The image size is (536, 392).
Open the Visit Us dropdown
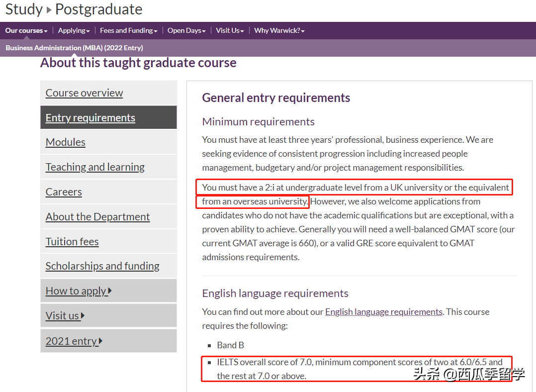coord(230,31)
